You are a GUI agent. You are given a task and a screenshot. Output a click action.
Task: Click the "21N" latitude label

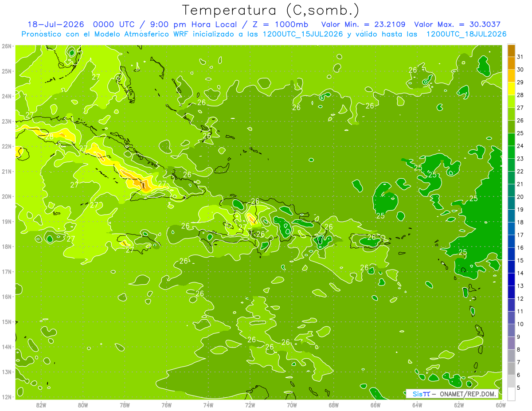[x=7, y=172]
